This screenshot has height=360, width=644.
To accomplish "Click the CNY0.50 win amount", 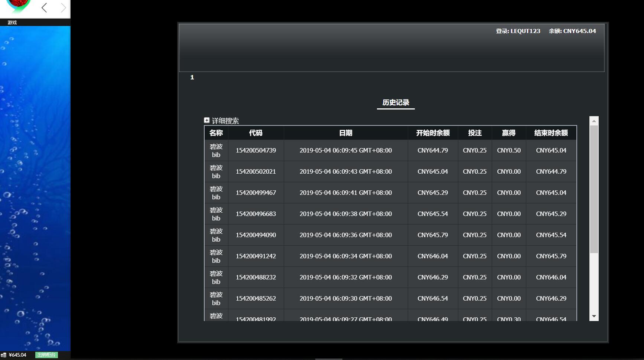I will coord(509,150).
